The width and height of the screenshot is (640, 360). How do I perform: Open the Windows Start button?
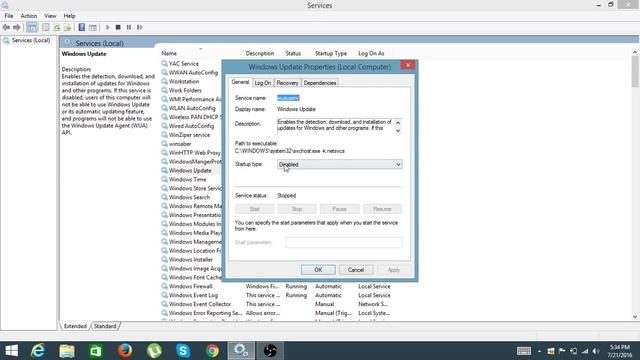(x=11, y=351)
